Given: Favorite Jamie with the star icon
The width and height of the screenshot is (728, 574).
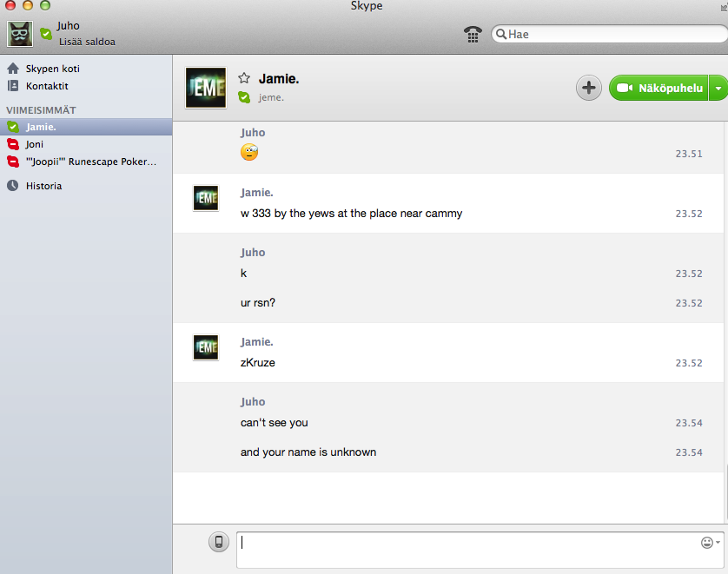Looking at the screenshot, I should tap(244, 78).
